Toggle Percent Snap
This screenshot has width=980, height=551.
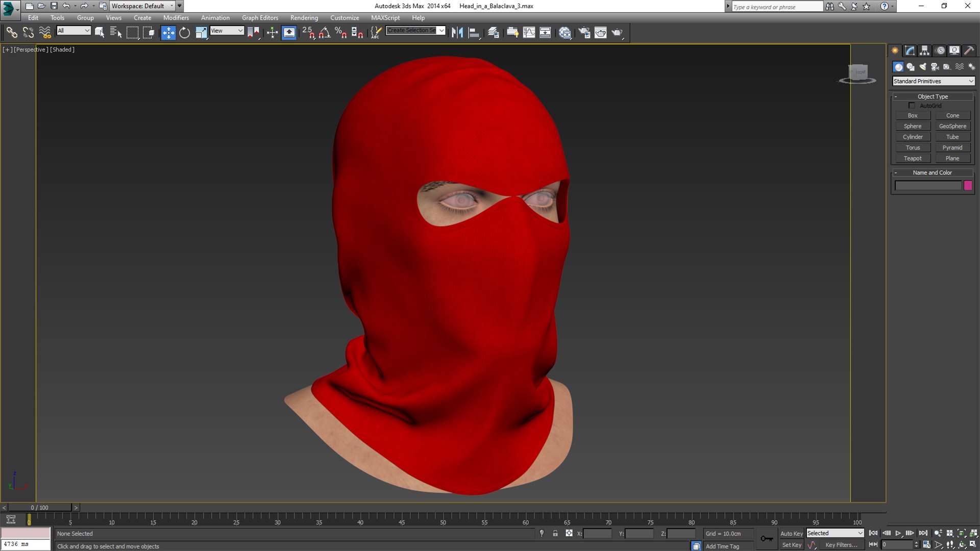[341, 33]
